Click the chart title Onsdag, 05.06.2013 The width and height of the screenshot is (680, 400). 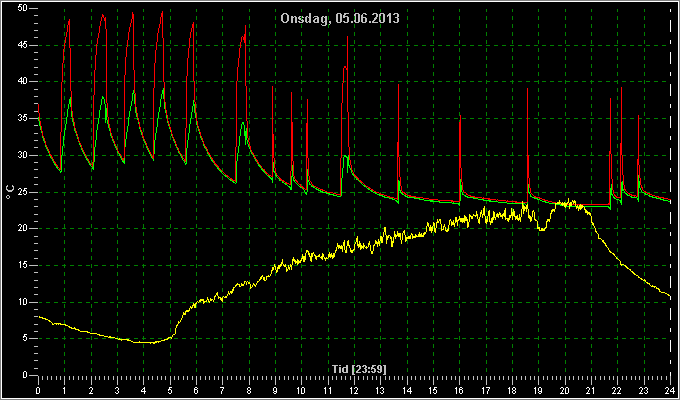[x=340, y=19]
